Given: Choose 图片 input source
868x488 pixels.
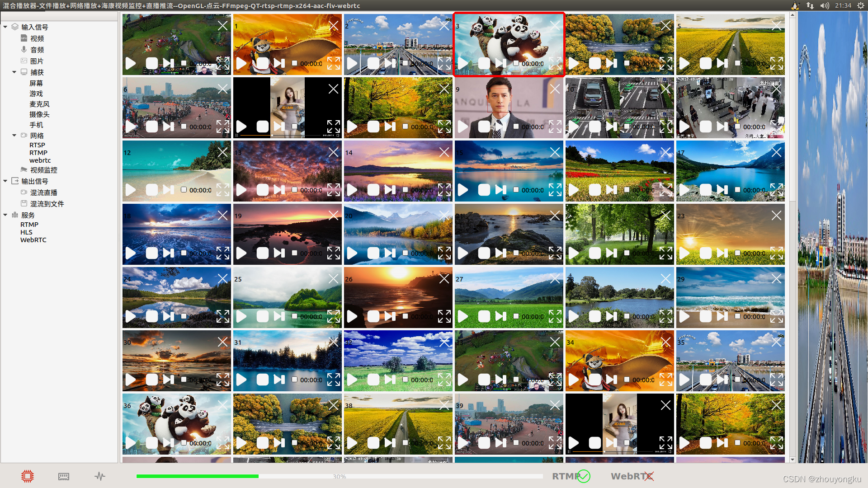Looking at the screenshot, I should pyautogui.click(x=37, y=61).
